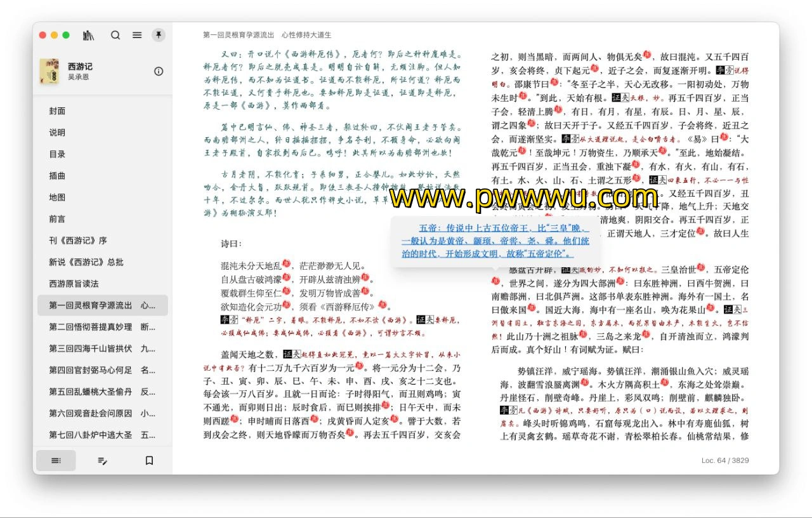Click footnote marker after 大哉乾元
The image size is (812, 518).
pos(522,151)
